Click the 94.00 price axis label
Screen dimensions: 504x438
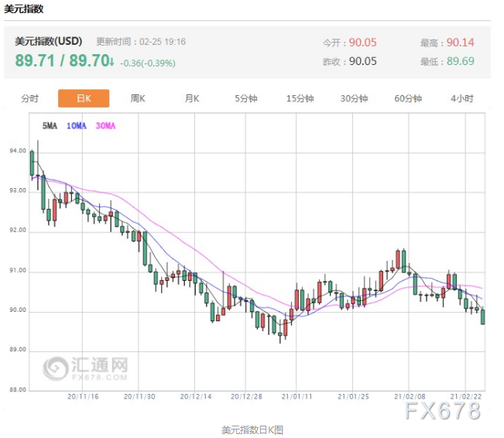[x=18, y=151]
